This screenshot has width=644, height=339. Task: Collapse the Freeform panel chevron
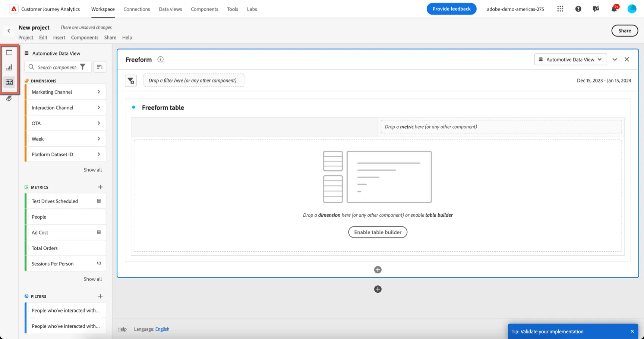(x=615, y=59)
